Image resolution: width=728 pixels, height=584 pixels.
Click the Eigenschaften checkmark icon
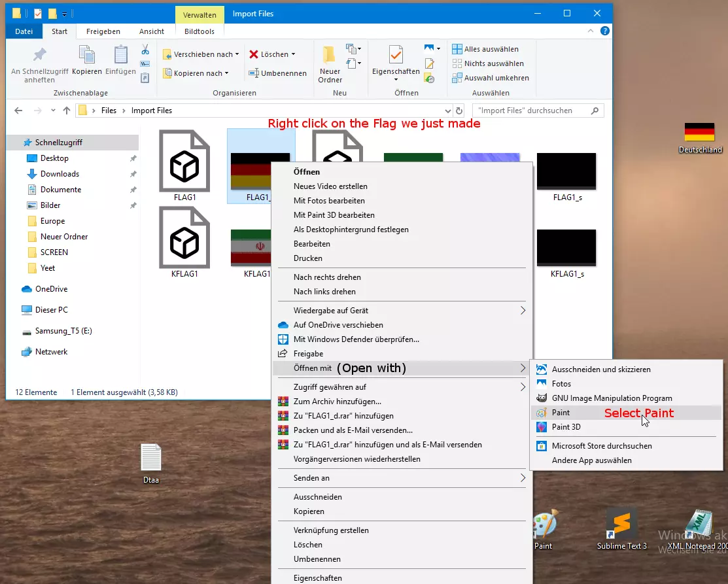pos(396,55)
